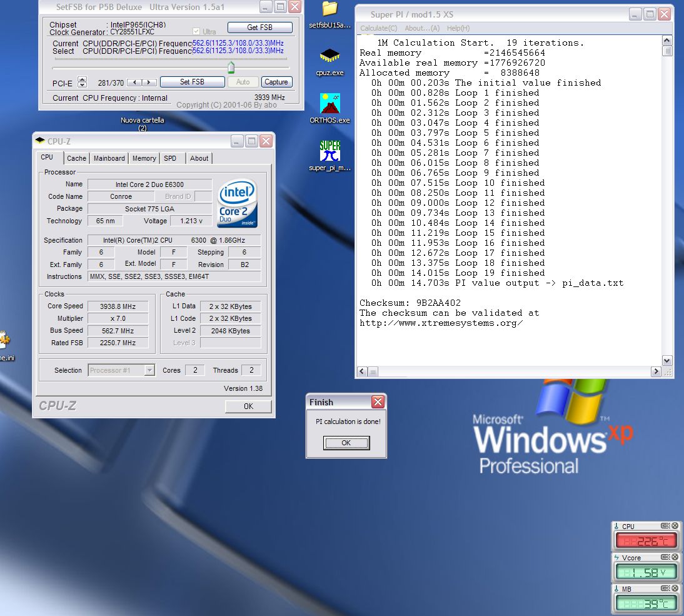Open the About tab in CPU-Z
Viewport: 684px width, 616px height.
(x=199, y=158)
